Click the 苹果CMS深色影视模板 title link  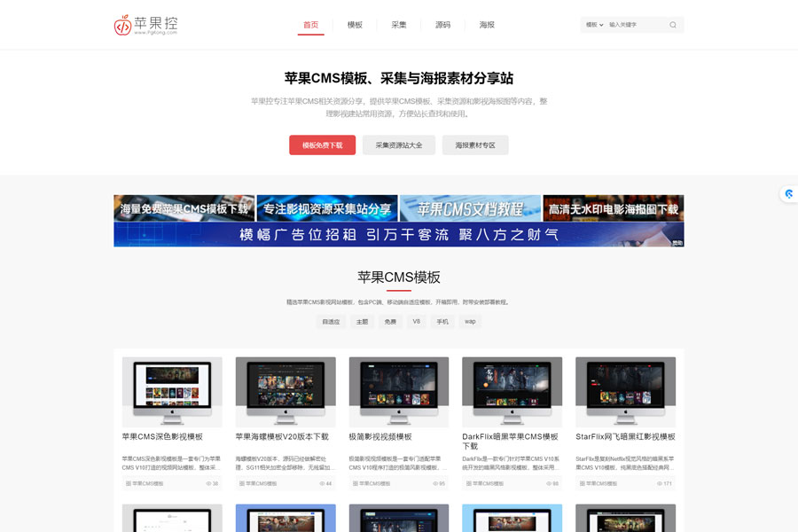162,437
